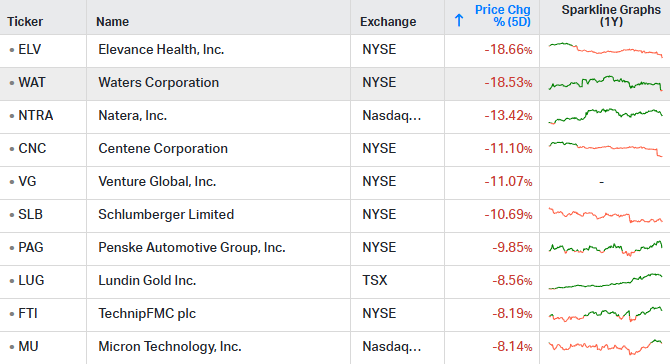
Task: Sort by Price Chg % (5D) header
Action: tap(502, 16)
